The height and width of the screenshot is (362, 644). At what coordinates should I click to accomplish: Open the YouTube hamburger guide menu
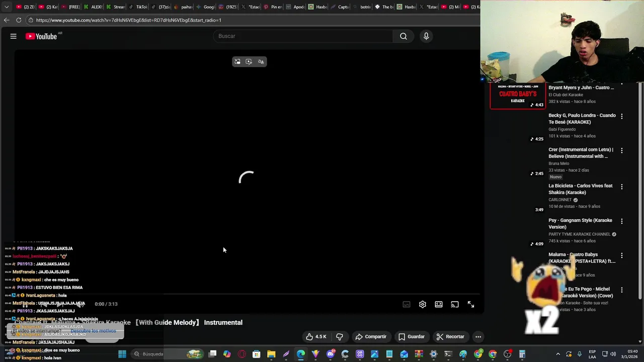14,36
